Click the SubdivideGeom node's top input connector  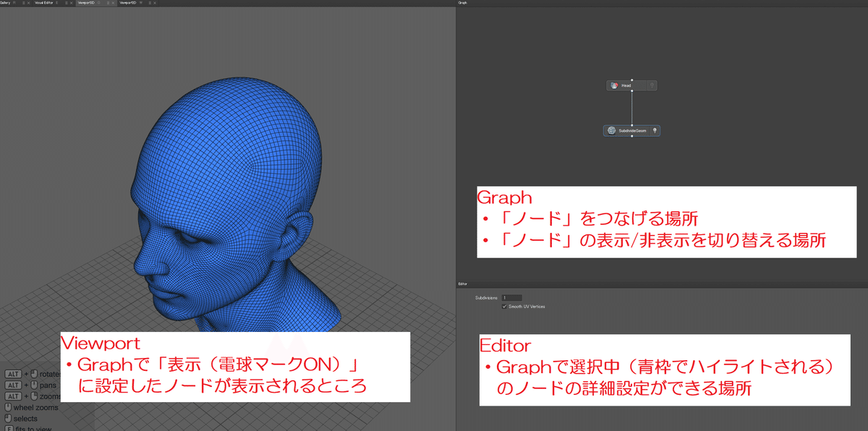[x=631, y=124]
